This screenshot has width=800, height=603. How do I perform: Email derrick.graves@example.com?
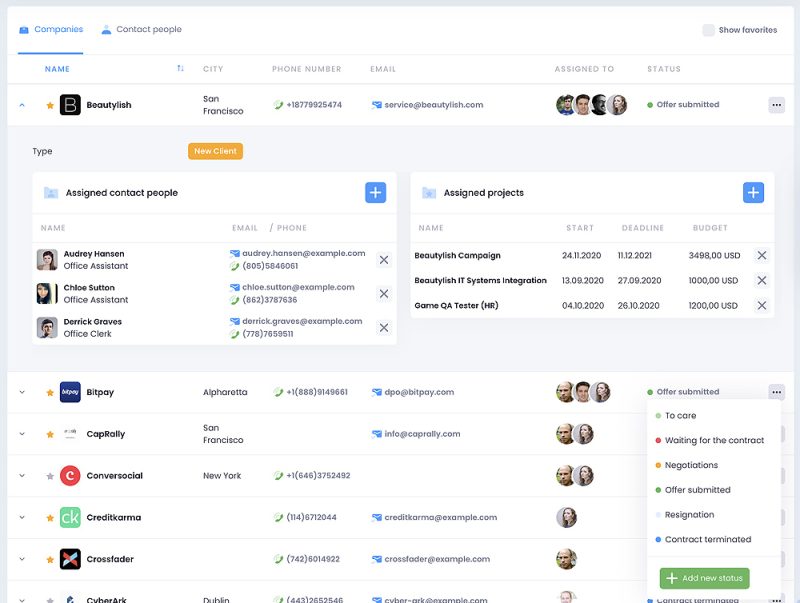(302, 321)
